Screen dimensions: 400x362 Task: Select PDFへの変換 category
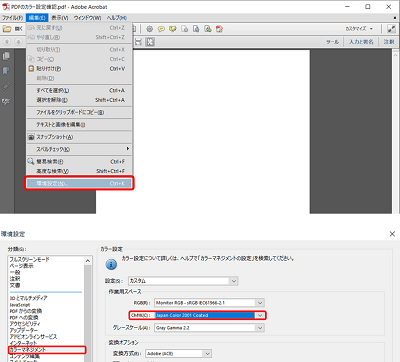coord(24,317)
